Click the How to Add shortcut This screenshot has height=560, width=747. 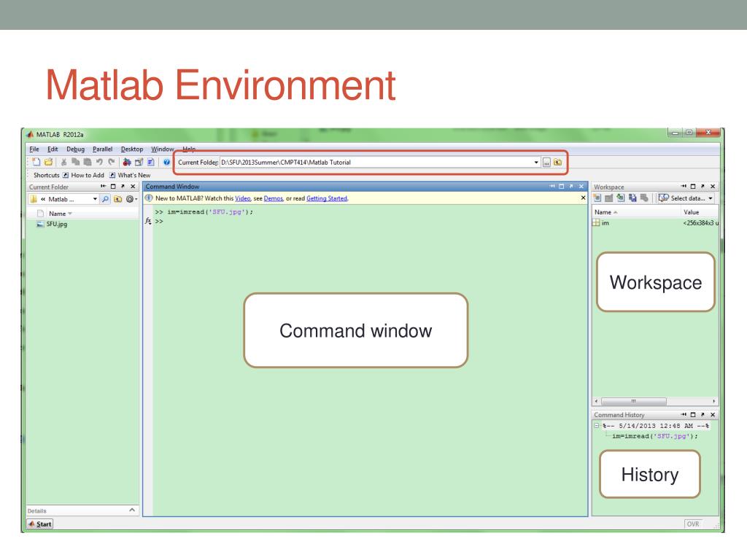[83, 175]
